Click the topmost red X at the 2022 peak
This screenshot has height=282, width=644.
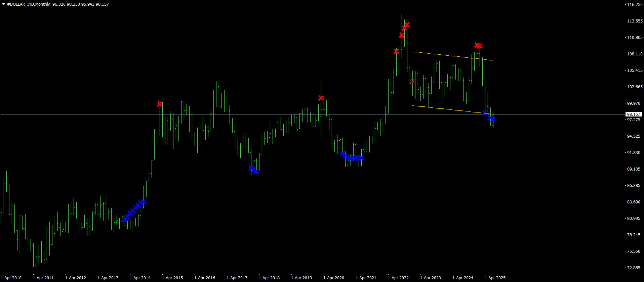coord(407,25)
